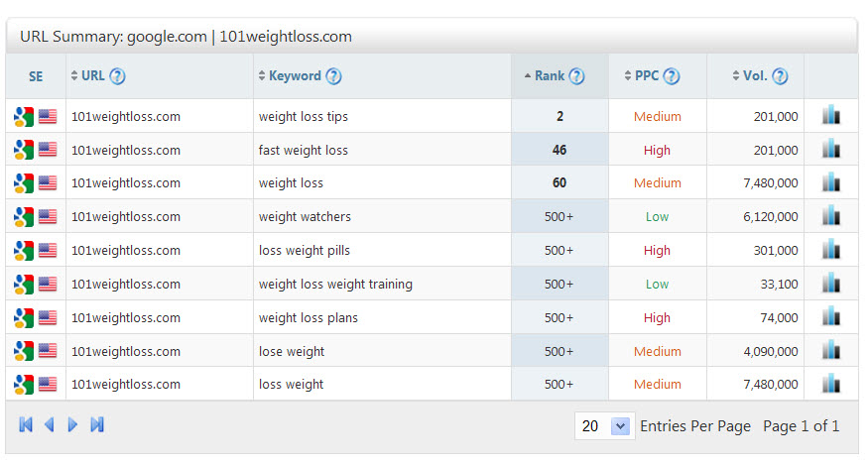Viewport: 868px width, 466px height.
Task: Go to previous page arrow
Action: click(x=49, y=425)
